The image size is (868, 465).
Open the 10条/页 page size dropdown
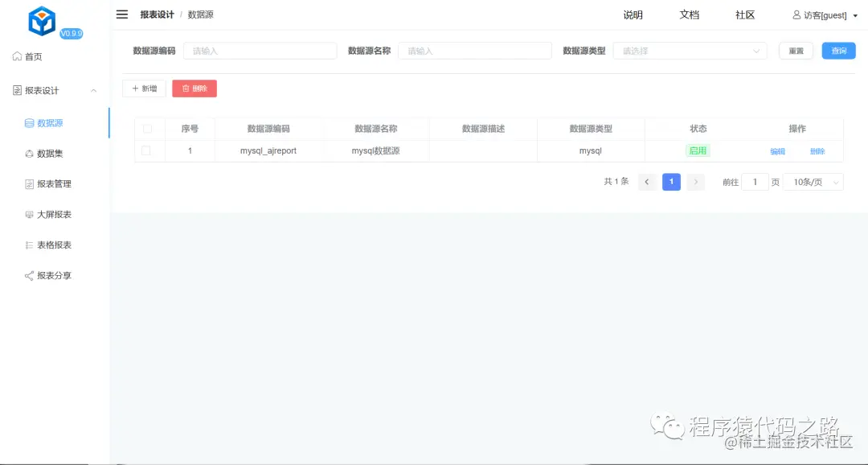coord(813,182)
